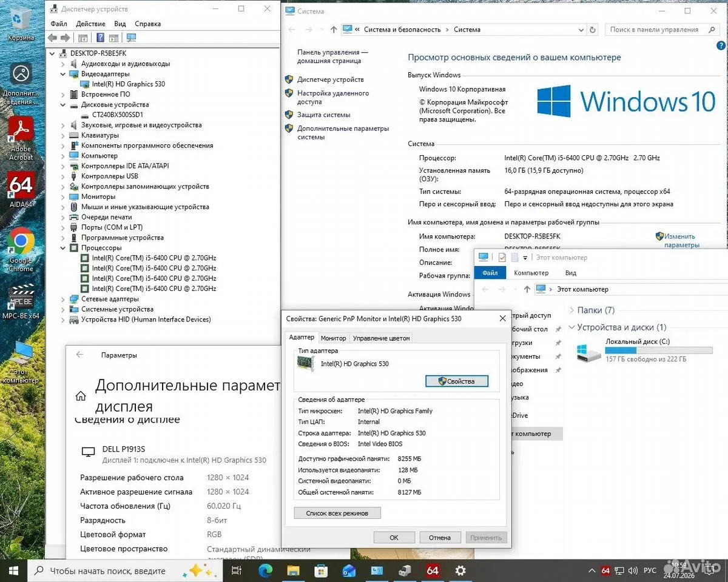
Task: Click the volume icon in the system tray
Action: pos(633,570)
